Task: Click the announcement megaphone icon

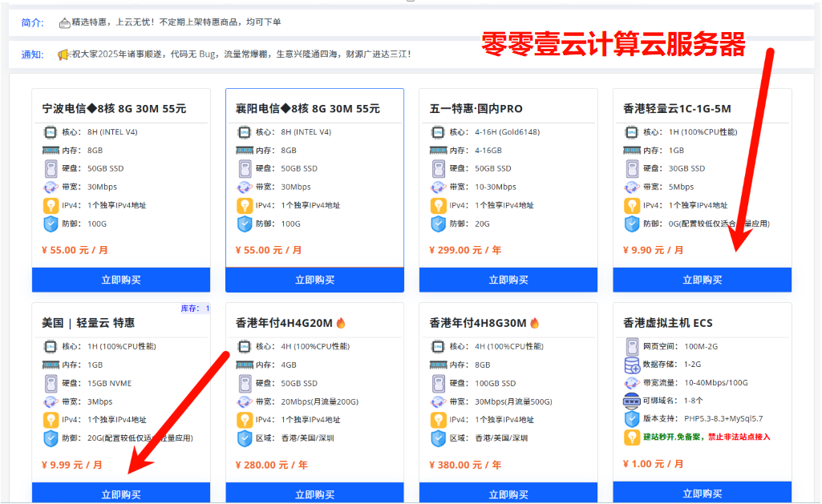Action: point(63,54)
